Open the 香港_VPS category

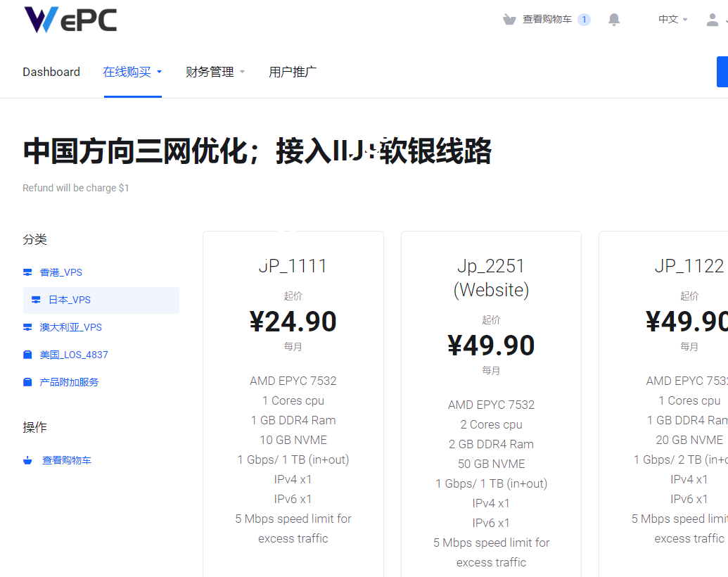(63, 272)
